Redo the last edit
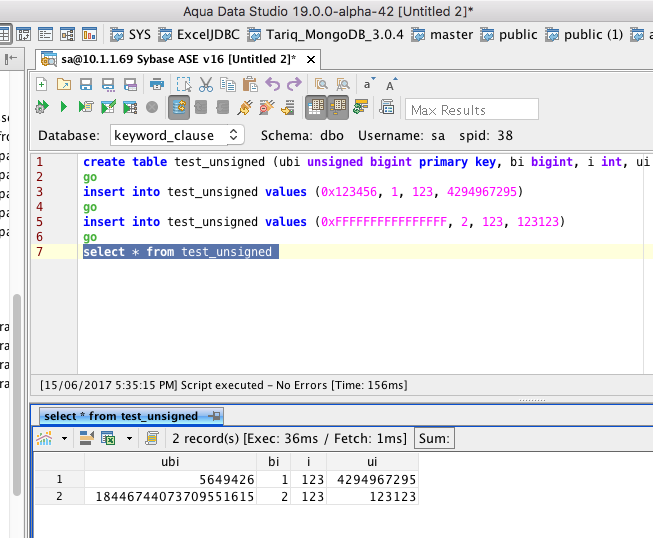Viewport: 653px width, 538px height. [x=294, y=85]
